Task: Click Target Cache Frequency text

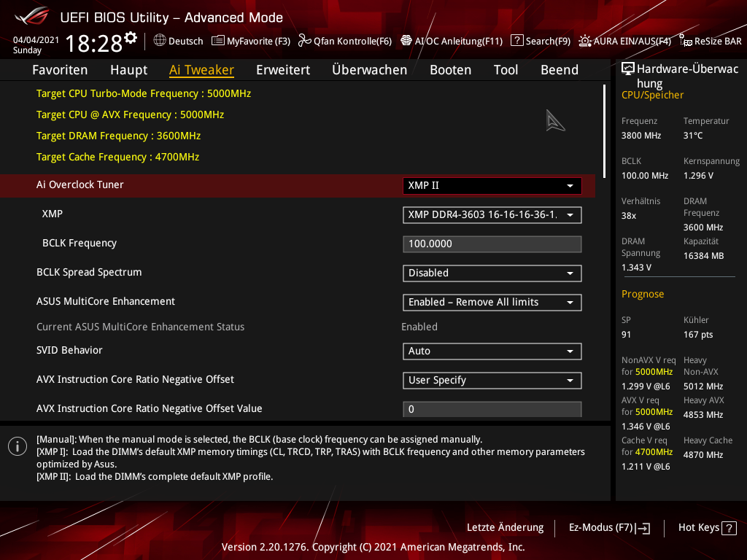Action: [117, 157]
